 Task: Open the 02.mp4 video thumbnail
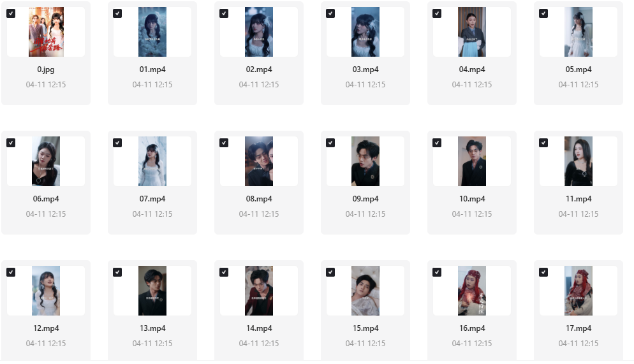click(x=259, y=32)
